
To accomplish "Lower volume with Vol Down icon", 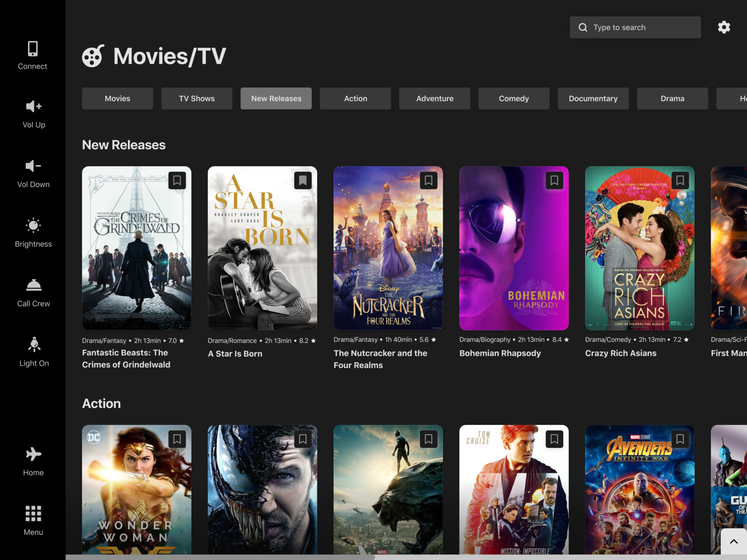I will coord(33,166).
